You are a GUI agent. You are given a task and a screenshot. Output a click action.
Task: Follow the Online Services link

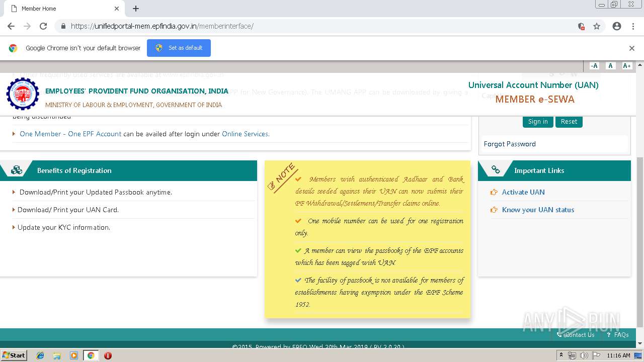(x=246, y=134)
